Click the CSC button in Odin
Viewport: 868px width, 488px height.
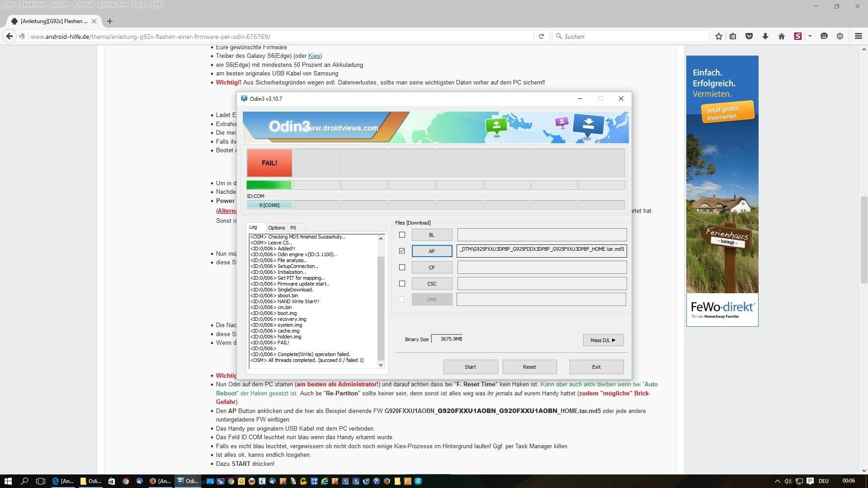click(x=432, y=284)
